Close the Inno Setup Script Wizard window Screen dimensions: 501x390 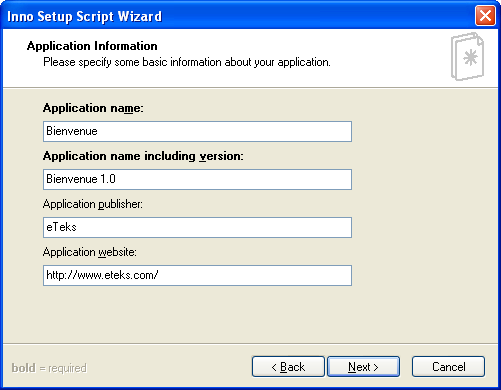pyautogui.click(x=485, y=16)
